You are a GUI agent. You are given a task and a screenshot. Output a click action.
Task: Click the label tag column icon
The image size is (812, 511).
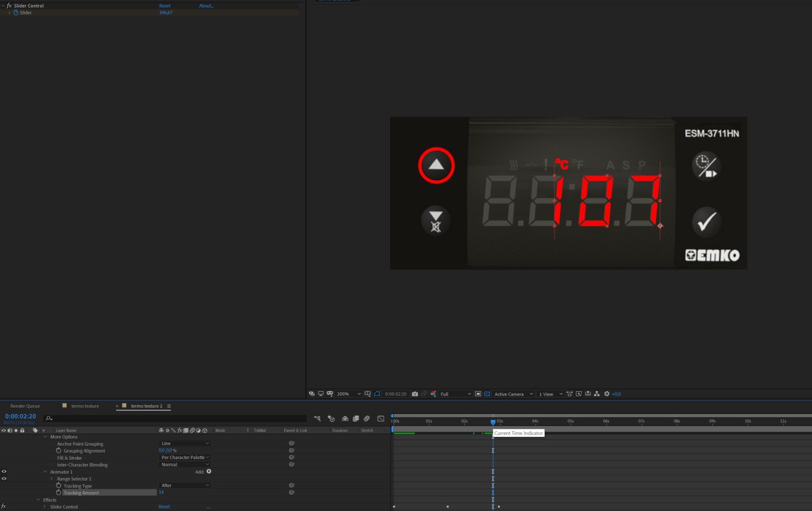[36, 430]
